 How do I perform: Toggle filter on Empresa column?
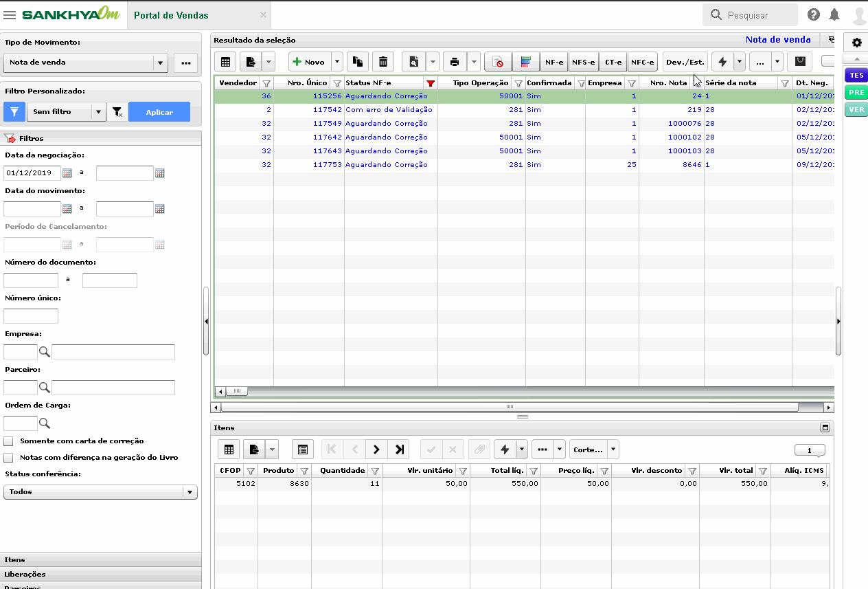click(x=632, y=82)
